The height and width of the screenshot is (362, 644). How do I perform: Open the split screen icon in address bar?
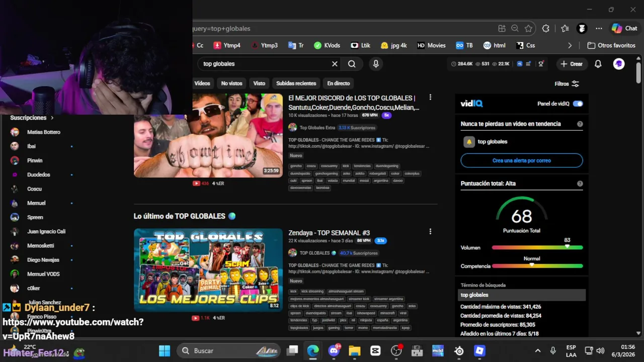pos(502,29)
